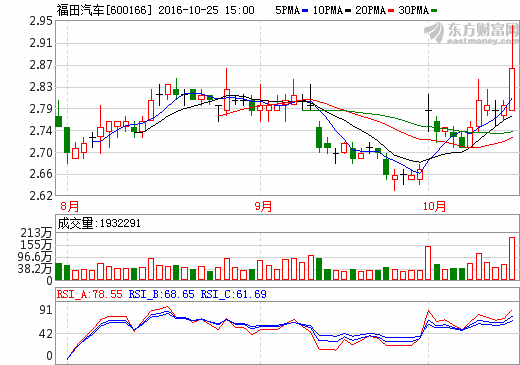Click the last red candlestick near 2.87
520x365 pixels.
pos(512,89)
